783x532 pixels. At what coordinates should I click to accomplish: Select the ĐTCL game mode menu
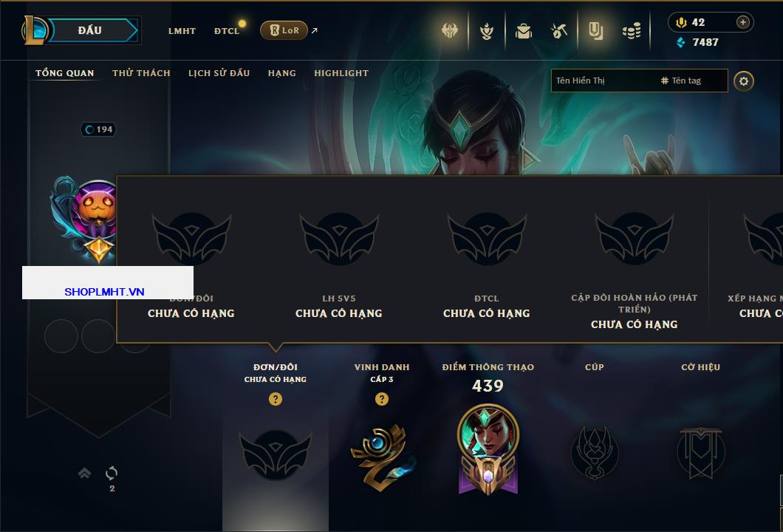(227, 31)
